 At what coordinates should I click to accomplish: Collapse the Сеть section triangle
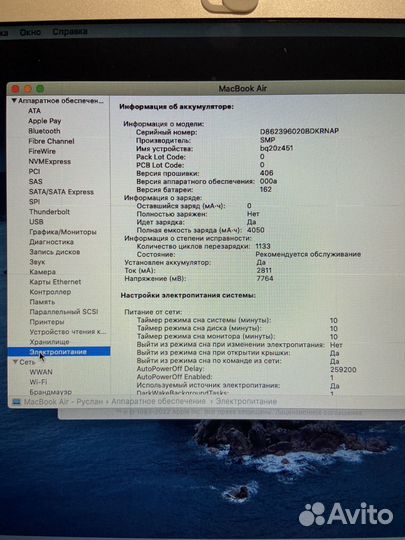point(15,362)
